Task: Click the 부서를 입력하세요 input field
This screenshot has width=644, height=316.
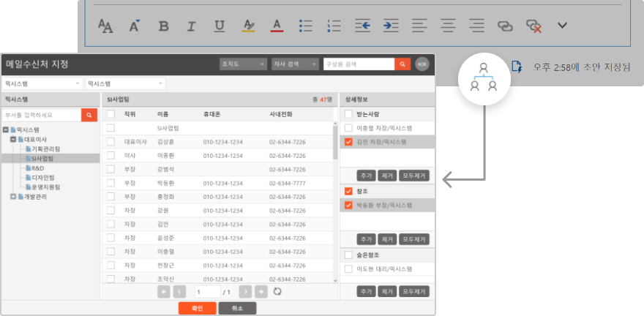Action: [x=42, y=116]
